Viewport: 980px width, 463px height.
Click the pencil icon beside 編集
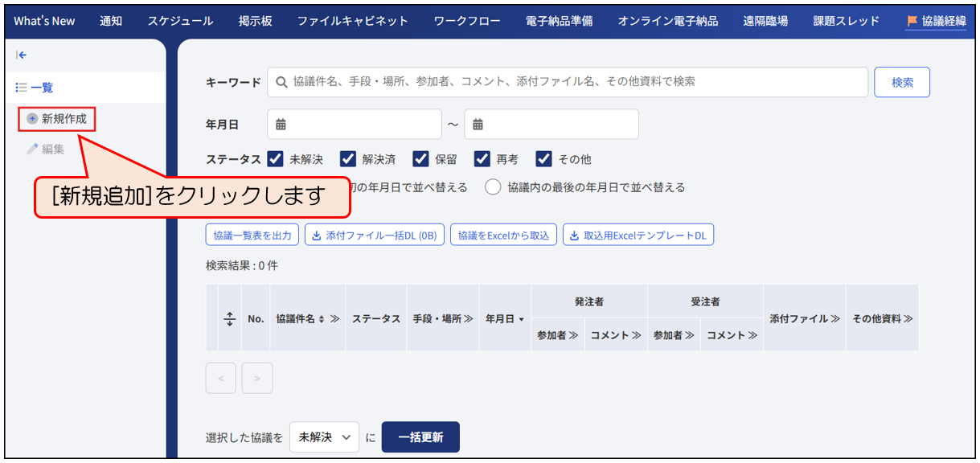point(32,149)
